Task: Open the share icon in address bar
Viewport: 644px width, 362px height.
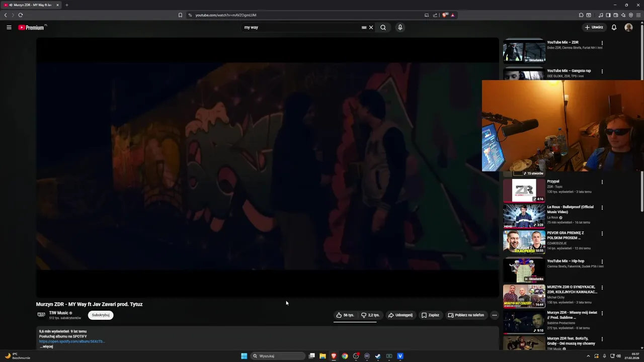Action: pyautogui.click(x=435, y=15)
